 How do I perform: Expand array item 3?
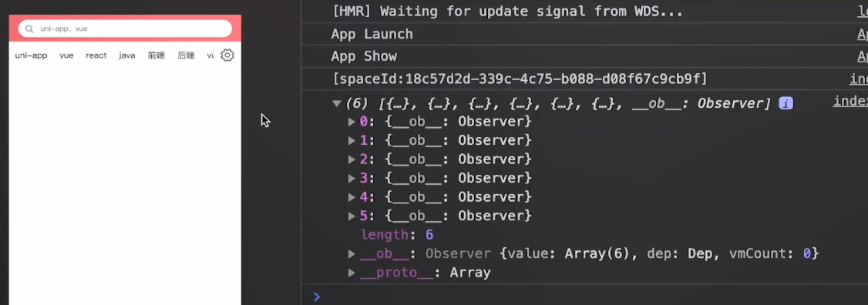352,178
